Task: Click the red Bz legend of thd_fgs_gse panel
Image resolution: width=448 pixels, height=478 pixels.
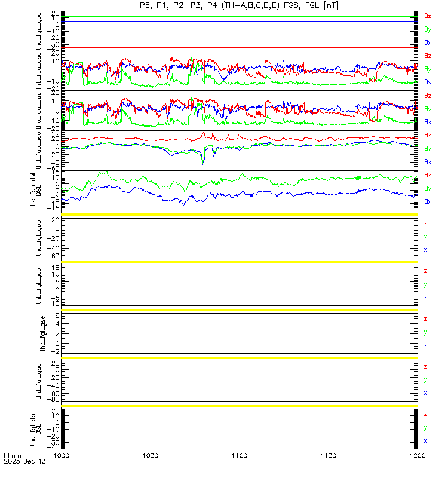Action: [428, 136]
